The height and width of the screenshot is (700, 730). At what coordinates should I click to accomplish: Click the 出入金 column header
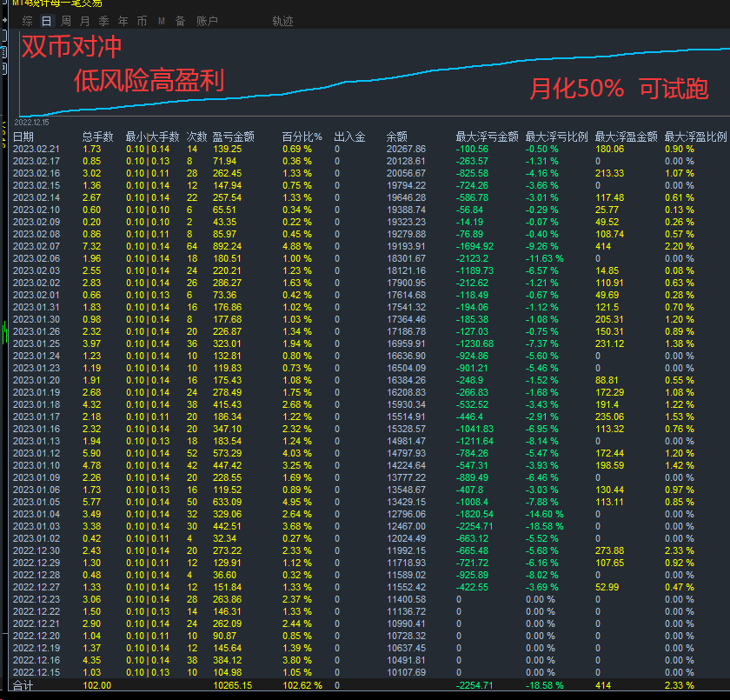(x=349, y=137)
